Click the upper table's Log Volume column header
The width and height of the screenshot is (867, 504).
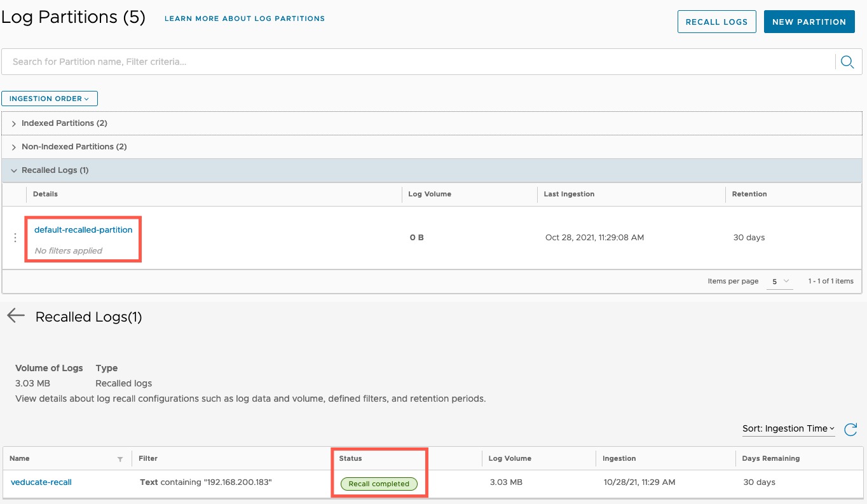(x=430, y=194)
